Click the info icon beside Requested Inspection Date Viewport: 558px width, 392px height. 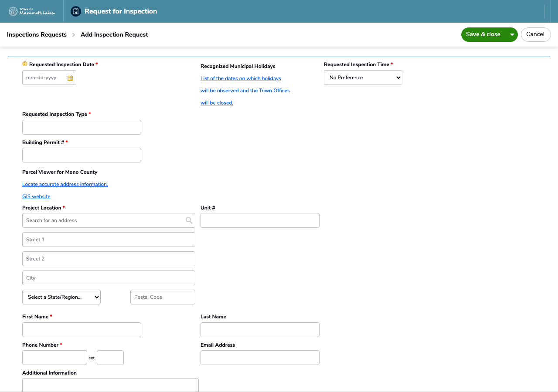25,64
